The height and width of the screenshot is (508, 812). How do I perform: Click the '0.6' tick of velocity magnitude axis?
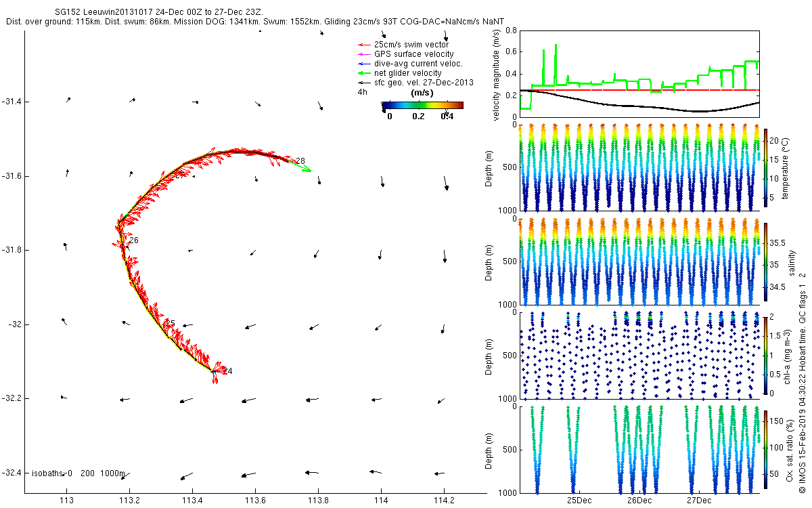pos(511,52)
